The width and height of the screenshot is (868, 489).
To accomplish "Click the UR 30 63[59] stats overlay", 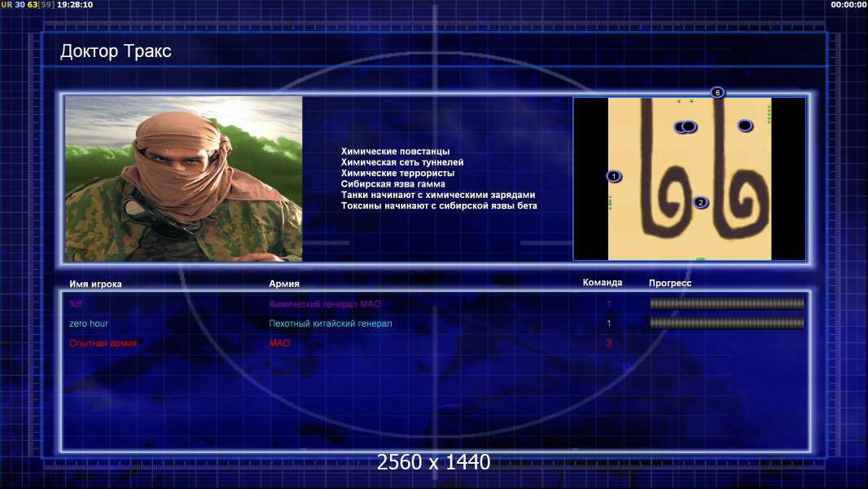I will 28,4.
